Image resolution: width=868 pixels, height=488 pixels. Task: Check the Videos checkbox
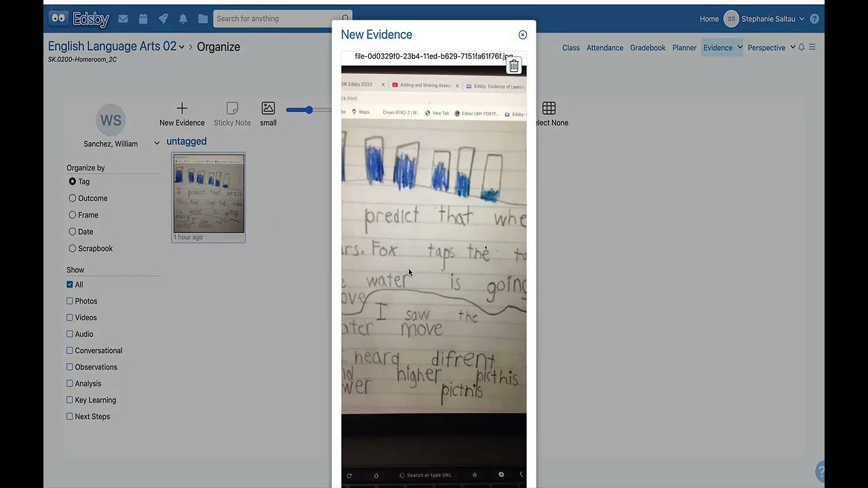[70, 317]
